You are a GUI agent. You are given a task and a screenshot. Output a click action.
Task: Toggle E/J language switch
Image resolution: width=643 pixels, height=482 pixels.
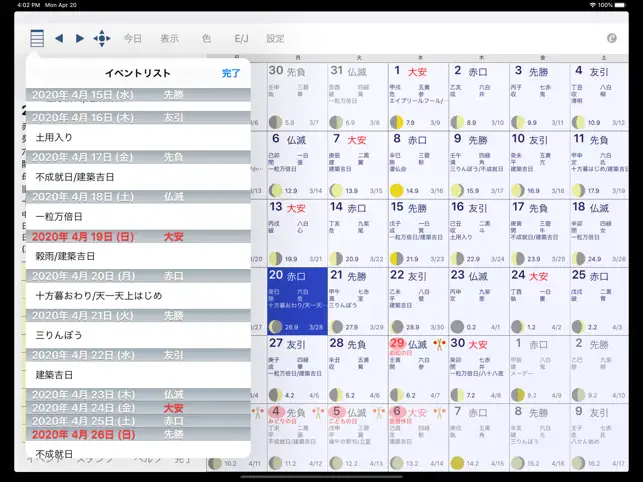(x=241, y=39)
